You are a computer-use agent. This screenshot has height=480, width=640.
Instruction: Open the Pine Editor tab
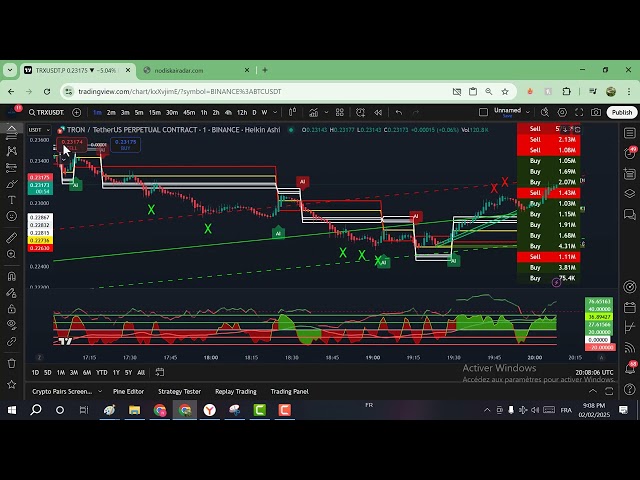[128, 391]
